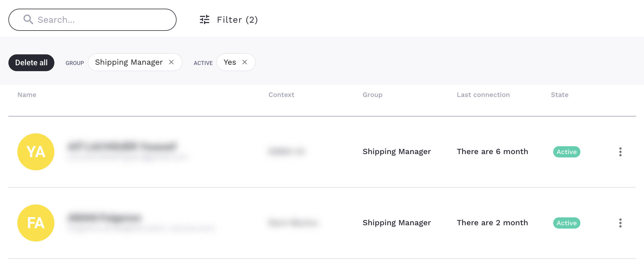Remove the Active Yes filter
This screenshot has height=265, width=644.
(245, 62)
